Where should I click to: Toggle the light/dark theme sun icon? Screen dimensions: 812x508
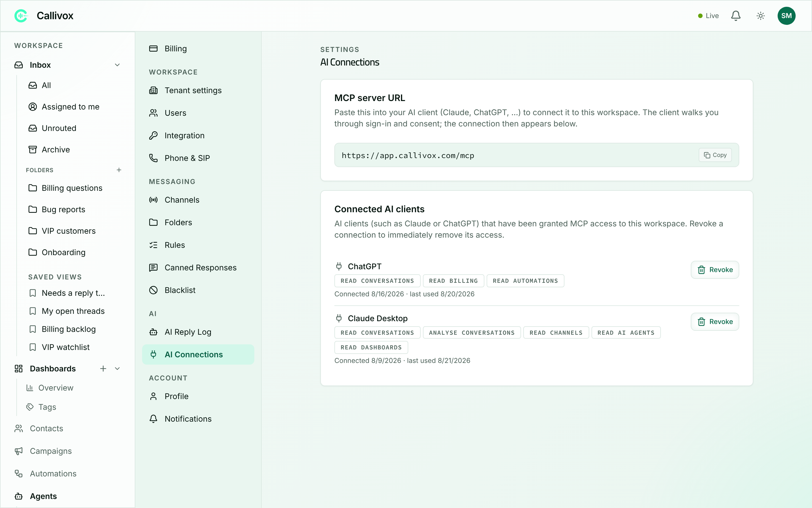(760, 16)
